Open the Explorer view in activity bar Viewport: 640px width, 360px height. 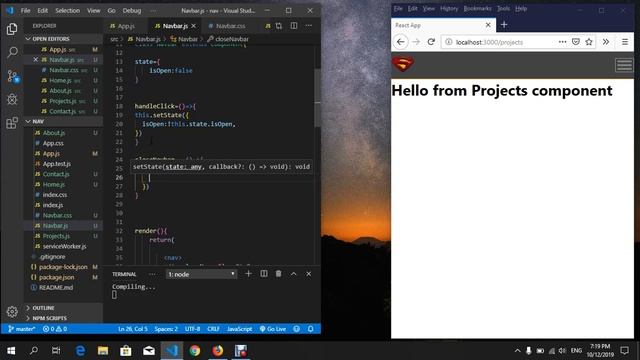[x=12, y=29]
